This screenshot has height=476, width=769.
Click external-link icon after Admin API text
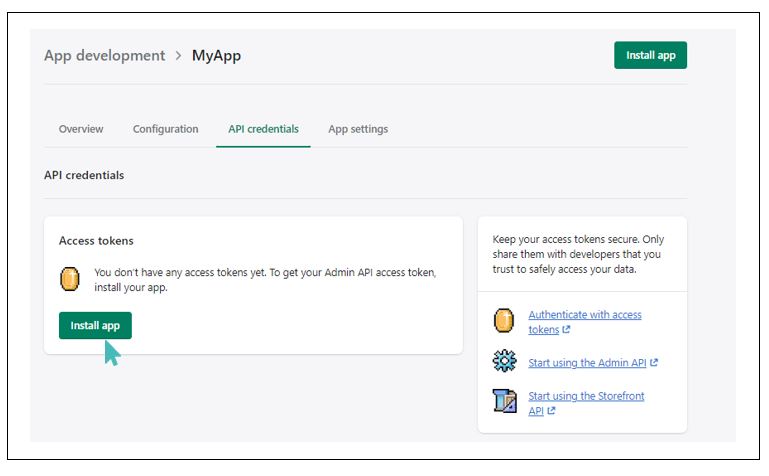[x=654, y=363]
